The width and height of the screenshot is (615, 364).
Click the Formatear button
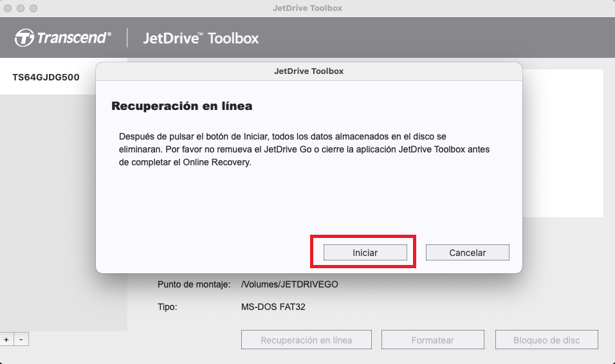point(432,340)
